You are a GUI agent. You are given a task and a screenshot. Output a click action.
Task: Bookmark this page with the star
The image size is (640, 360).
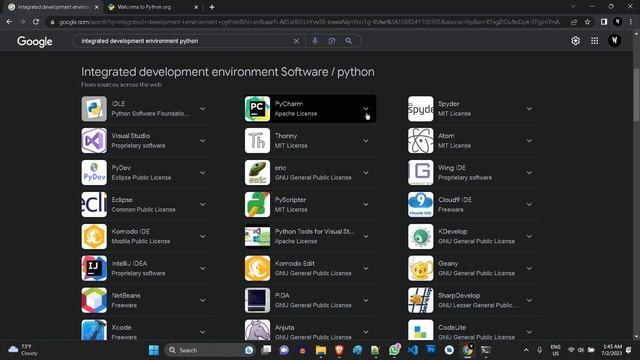pyautogui.click(x=587, y=22)
